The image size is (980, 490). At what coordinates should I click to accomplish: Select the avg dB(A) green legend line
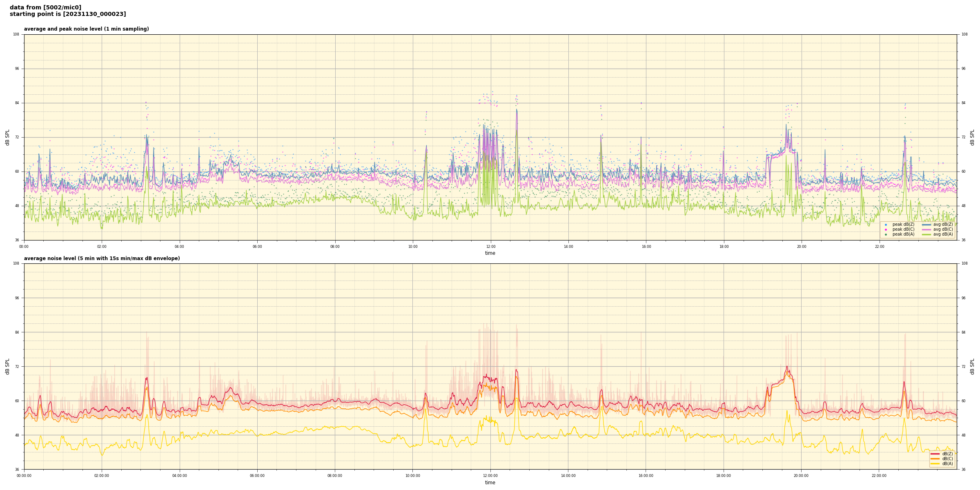927,234
